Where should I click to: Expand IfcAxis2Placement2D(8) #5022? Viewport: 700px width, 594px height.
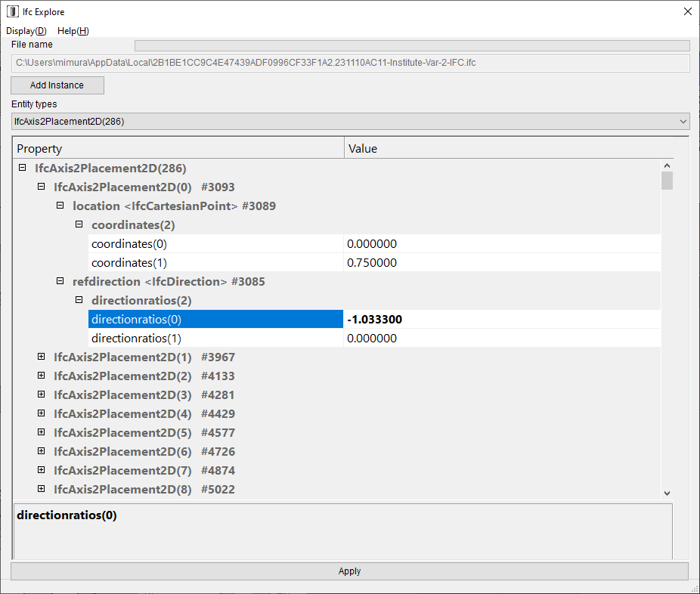[x=41, y=489]
